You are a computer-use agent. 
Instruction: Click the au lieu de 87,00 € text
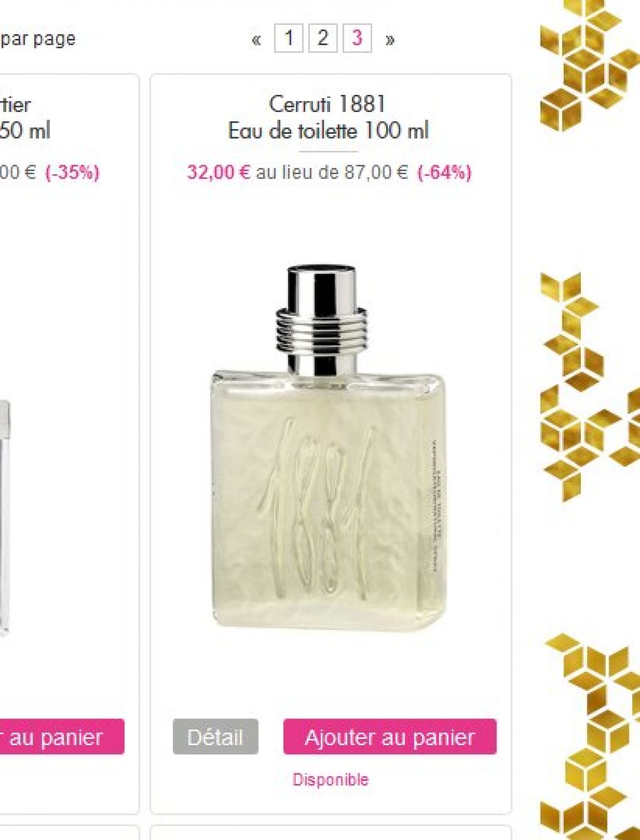pos(332,172)
